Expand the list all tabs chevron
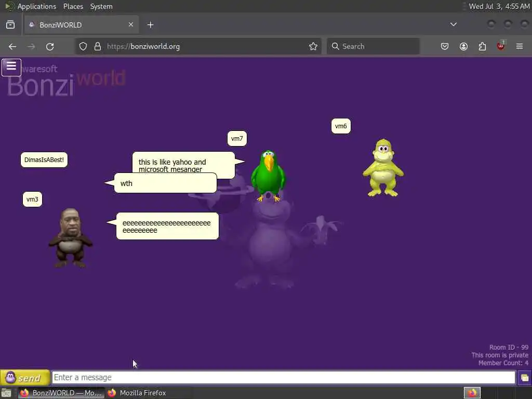Viewport: 532px width, 399px height. (x=453, y=24)
